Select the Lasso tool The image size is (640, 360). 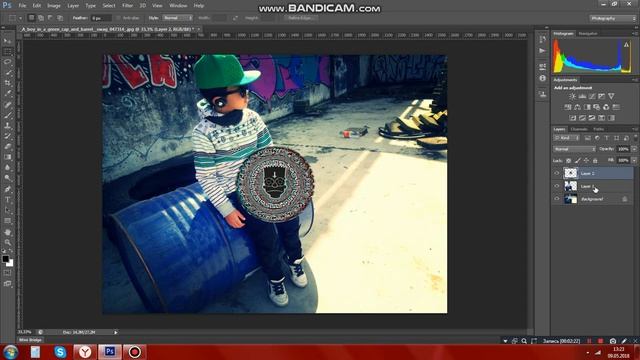point(7,62)
